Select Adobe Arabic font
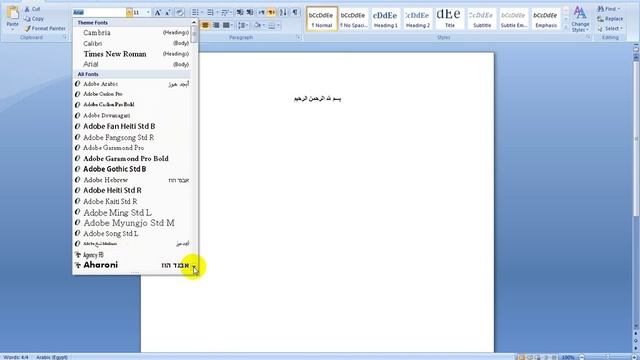640x360 pixels. point(132,84)
